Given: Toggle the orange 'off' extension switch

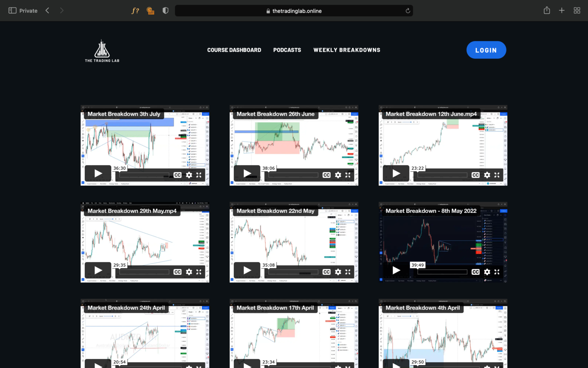Looking at the screenshot, I should pyautogui.click(x=150, y=10).
